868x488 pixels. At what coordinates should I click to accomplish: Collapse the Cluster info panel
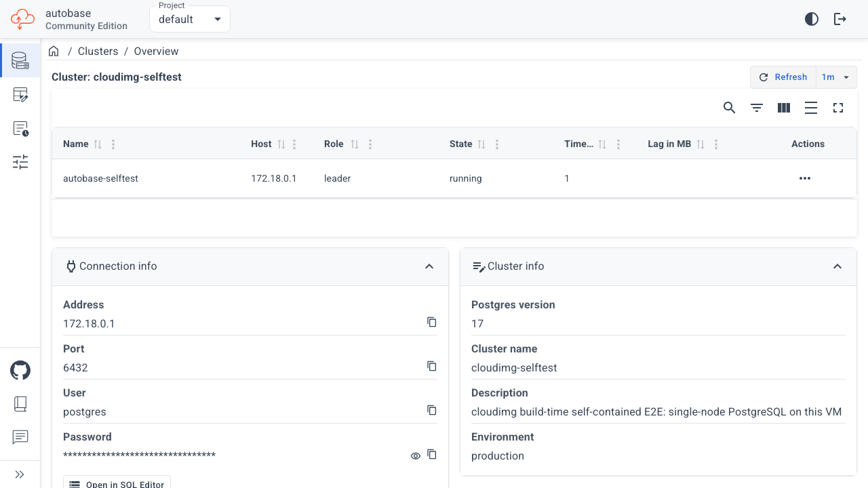pyautogui.click(x=837, y=266)
